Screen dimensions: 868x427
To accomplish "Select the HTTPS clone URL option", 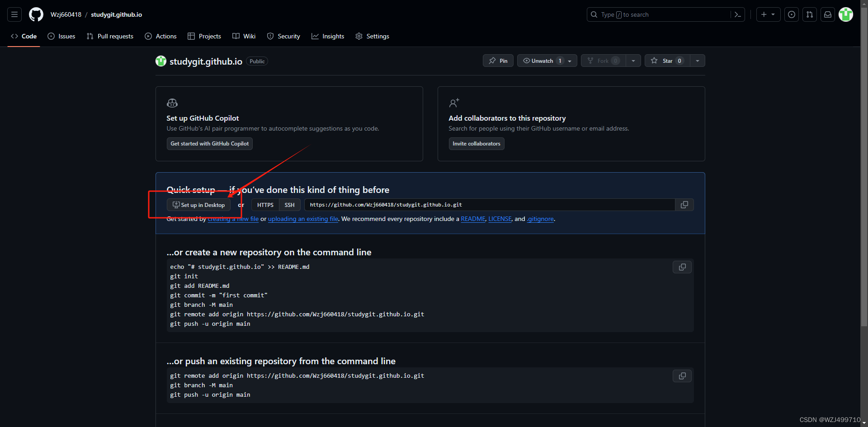I will 265,205.
